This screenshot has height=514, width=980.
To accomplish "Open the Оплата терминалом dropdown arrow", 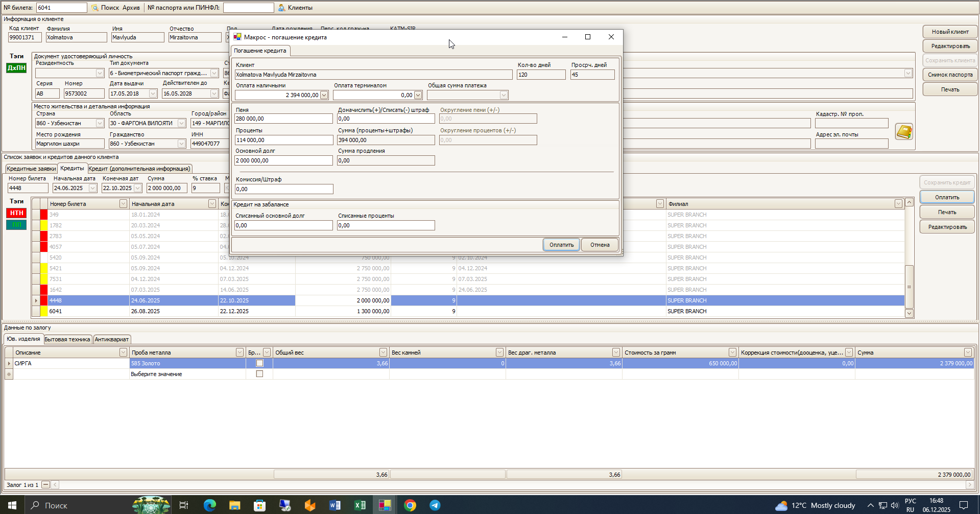I will tap(418, 95).
